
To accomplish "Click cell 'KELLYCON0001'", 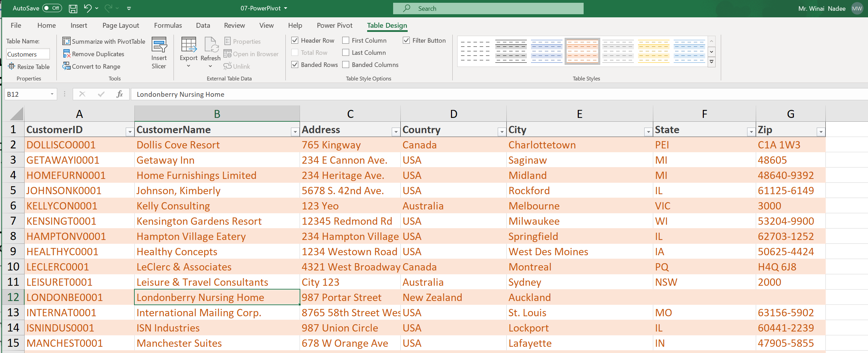I will (x=79, y=206).
